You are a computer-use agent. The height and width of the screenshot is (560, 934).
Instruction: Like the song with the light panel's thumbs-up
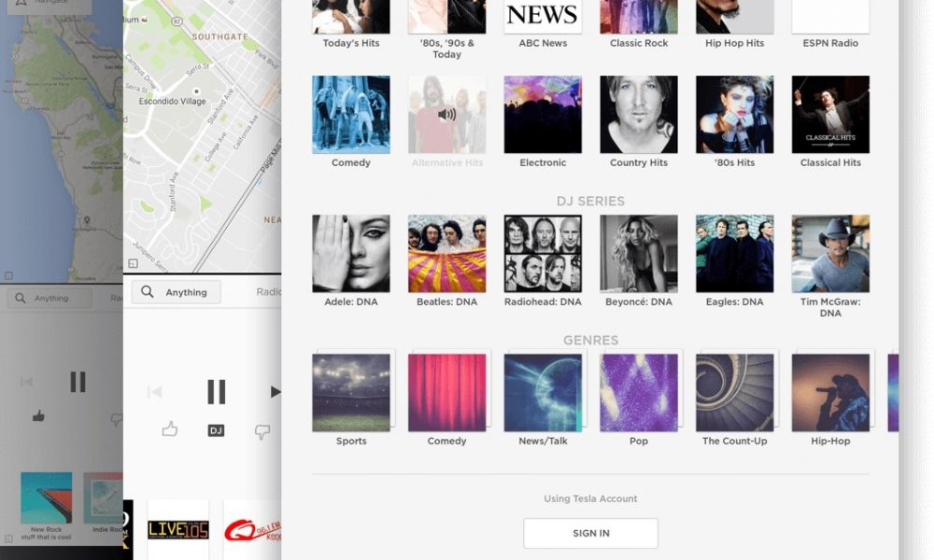[170, 429]
